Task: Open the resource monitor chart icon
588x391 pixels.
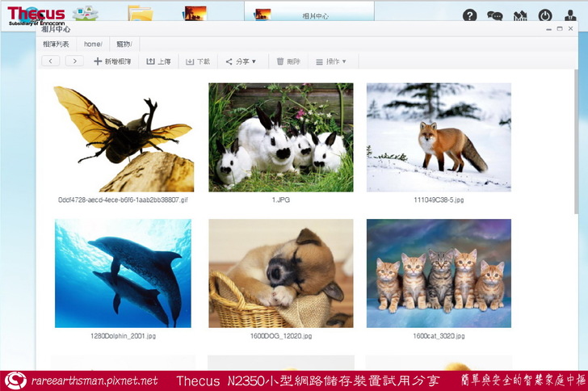Action: (x=519, y=15)
